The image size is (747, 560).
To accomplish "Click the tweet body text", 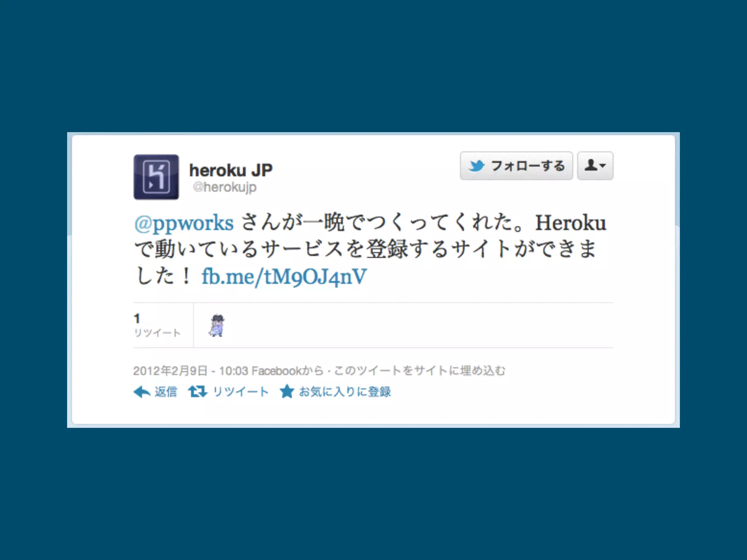I will click(370, 250).
